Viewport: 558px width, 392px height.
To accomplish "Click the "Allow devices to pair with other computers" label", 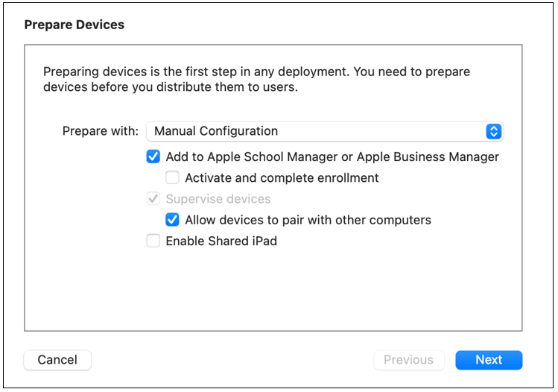I will [308, 220].
